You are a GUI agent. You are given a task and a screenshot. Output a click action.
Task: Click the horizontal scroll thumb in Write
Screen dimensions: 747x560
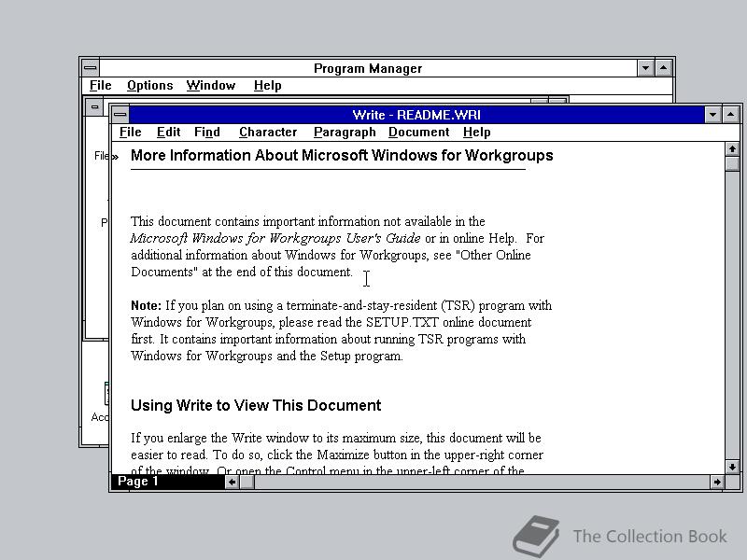click(247, 482)
